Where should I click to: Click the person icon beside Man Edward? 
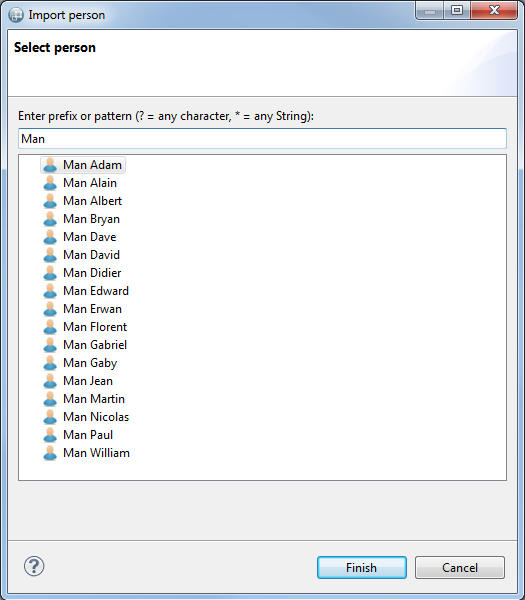coord(50,291)
